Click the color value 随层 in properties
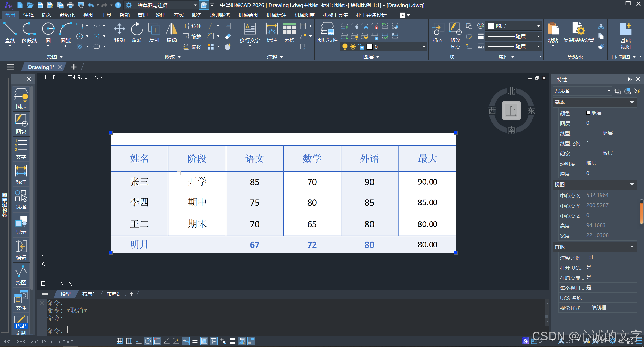Viewport: 644px width, 347px height. click(611, 113)
